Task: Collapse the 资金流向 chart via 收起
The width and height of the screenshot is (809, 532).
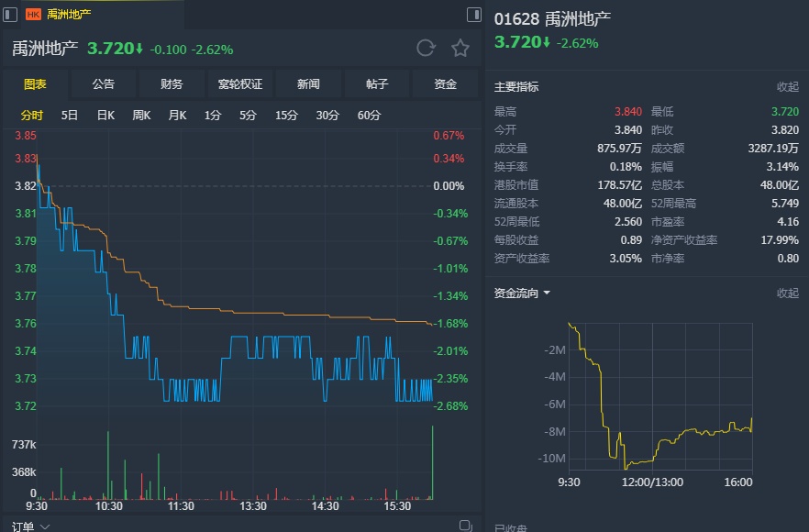Action: [x=788, y=294]
